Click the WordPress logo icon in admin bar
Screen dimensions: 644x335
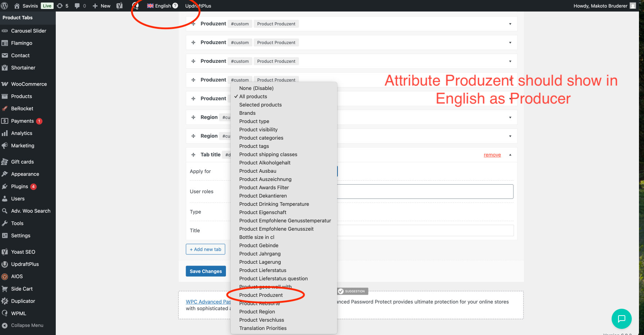coord(5,6)
